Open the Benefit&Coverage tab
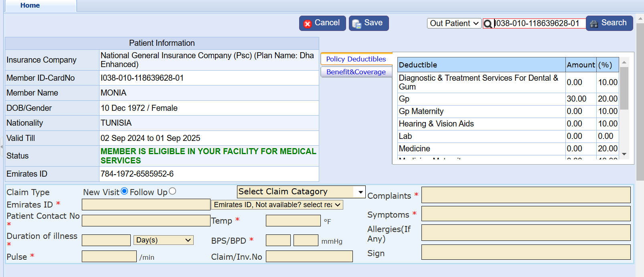 pos(356,72)
